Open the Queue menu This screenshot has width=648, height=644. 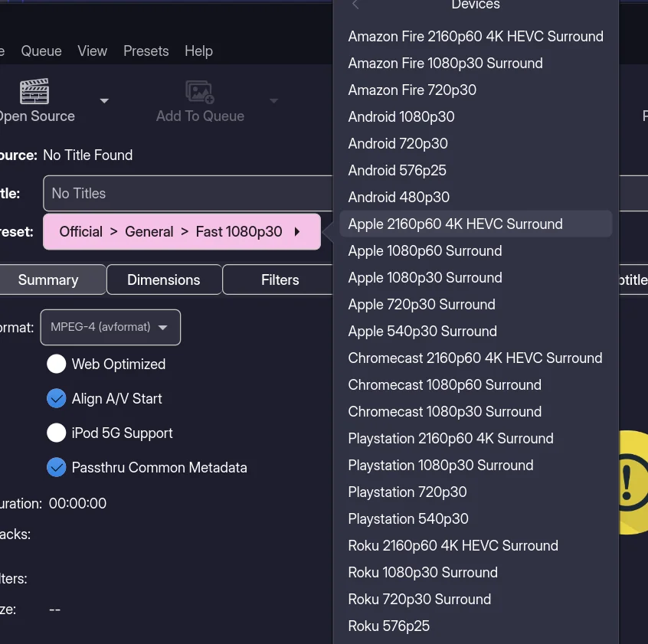(41, 51)
